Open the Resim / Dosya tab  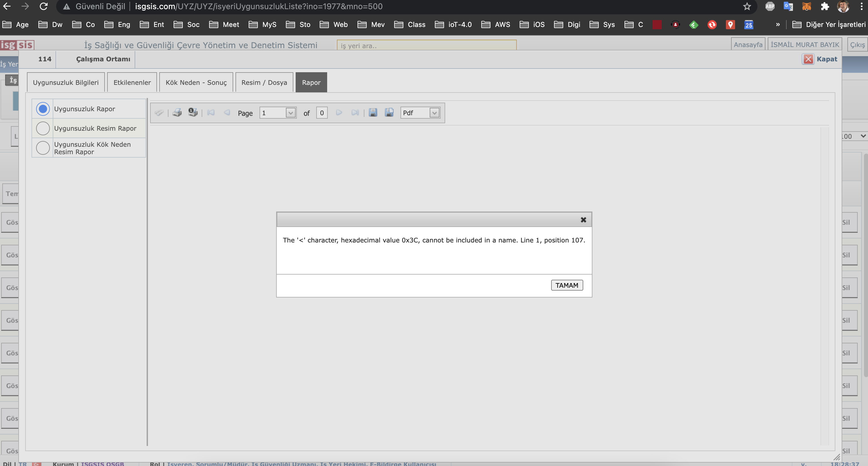pos(264,83)
